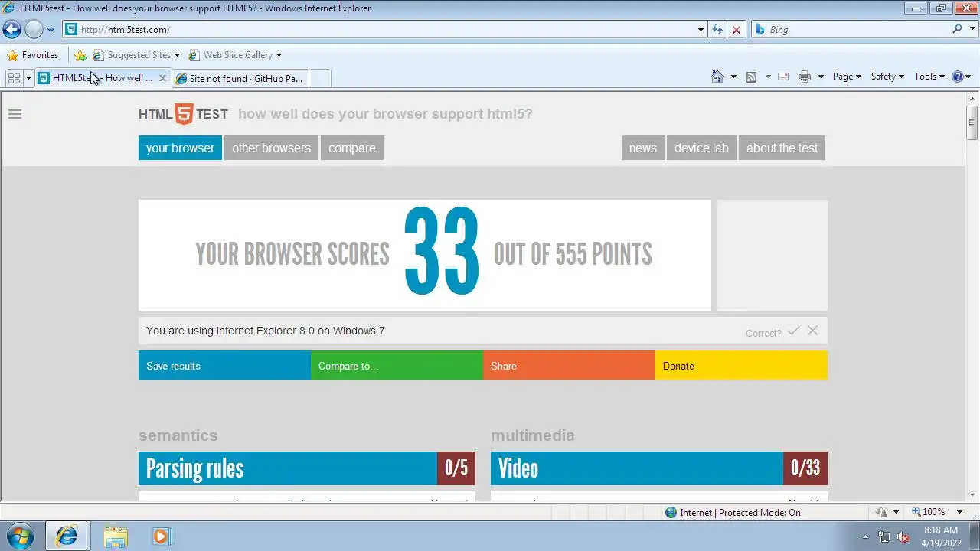The height and width of the screenshot is (551, 980).
Task: Open Web Slice Gallery dropdown
Action: pyautogui.click(x=234, y=55)
